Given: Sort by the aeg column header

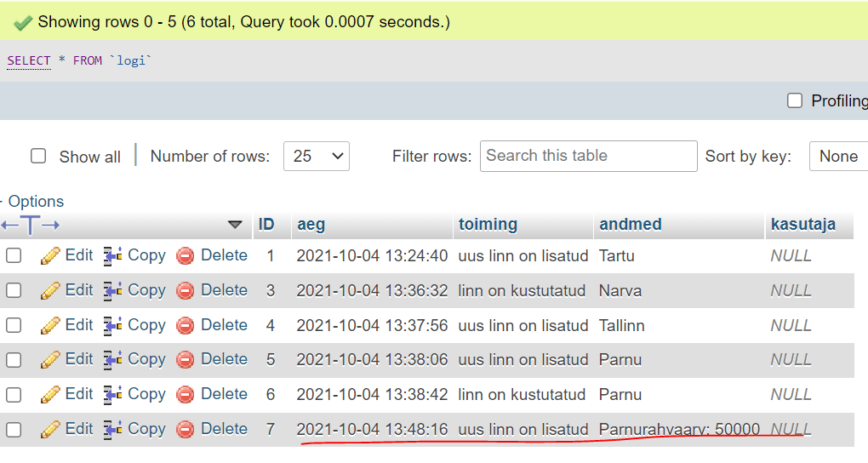Looking at the screenshot, I should tap(311, 225).
